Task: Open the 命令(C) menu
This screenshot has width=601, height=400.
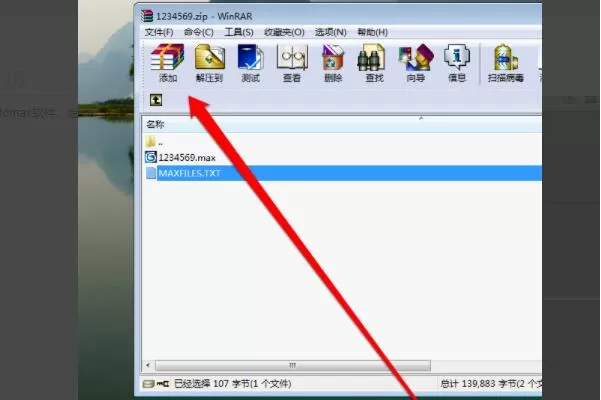Action: pos(199,32)
